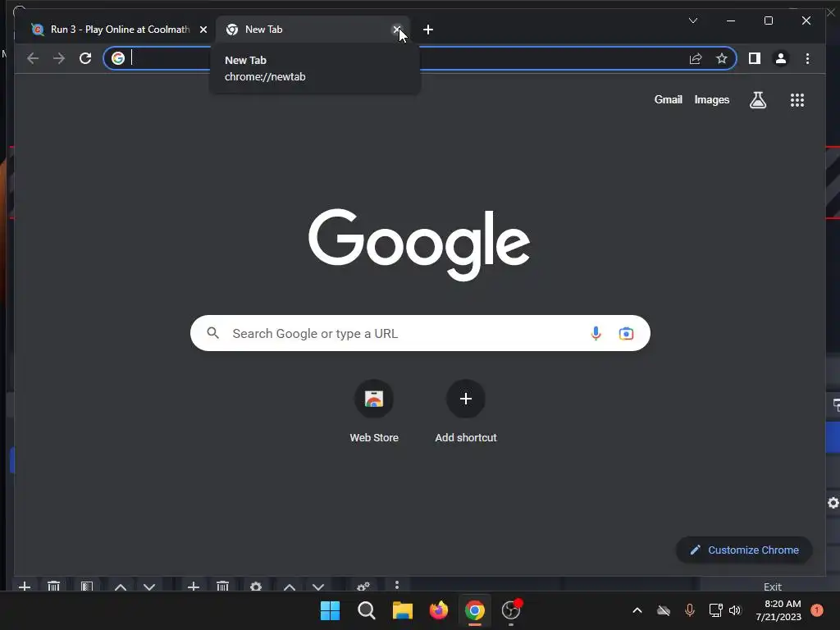The image size is (840, 630).
Task: Close the Run 3 Coolmath tab
Action: (x=203, y=30)
